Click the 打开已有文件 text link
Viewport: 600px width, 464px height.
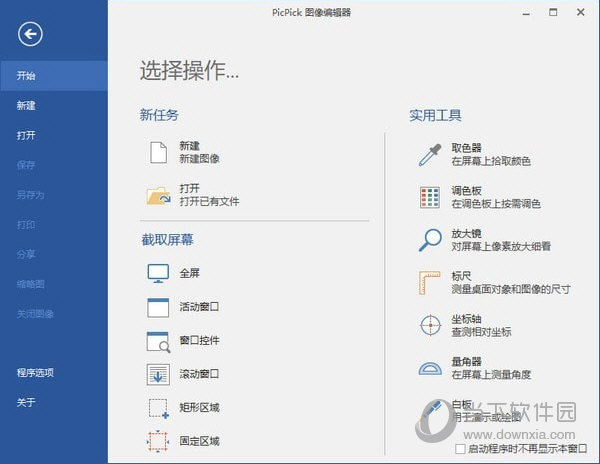209,201
